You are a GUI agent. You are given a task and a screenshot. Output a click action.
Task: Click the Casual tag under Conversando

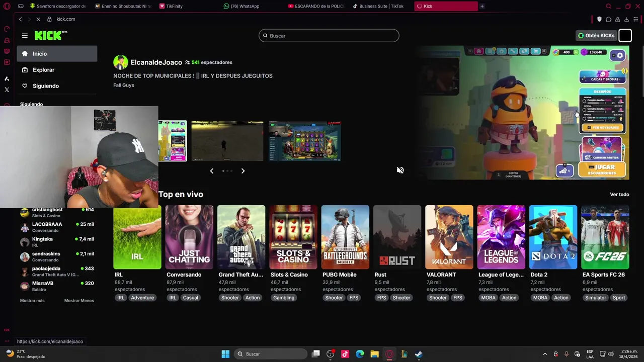[190, 298]
